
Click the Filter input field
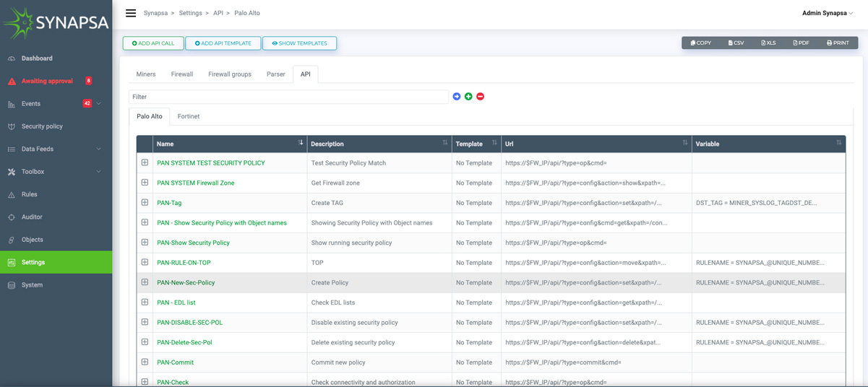(288, 97)
